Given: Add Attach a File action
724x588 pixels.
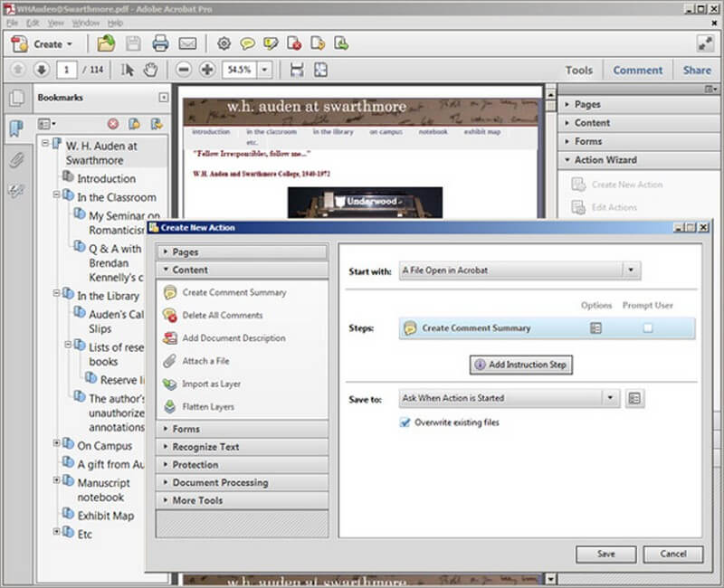Looking at the screenshot, I should pos(196,361).
